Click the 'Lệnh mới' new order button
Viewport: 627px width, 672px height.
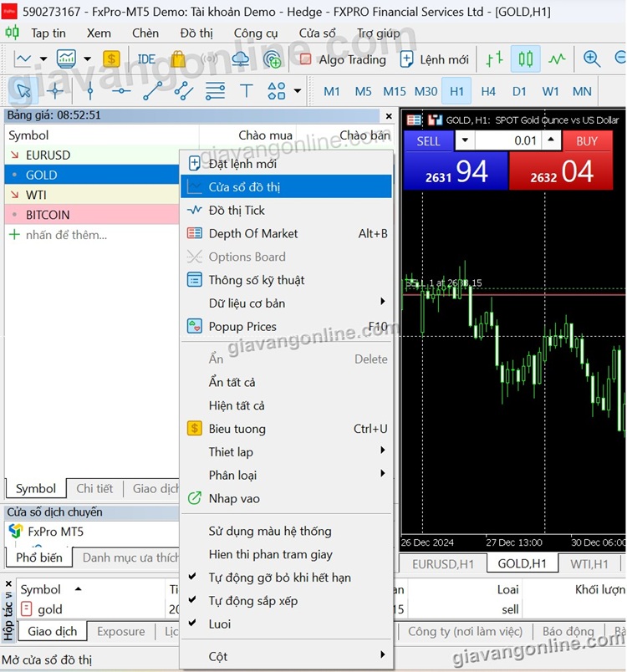434,59
